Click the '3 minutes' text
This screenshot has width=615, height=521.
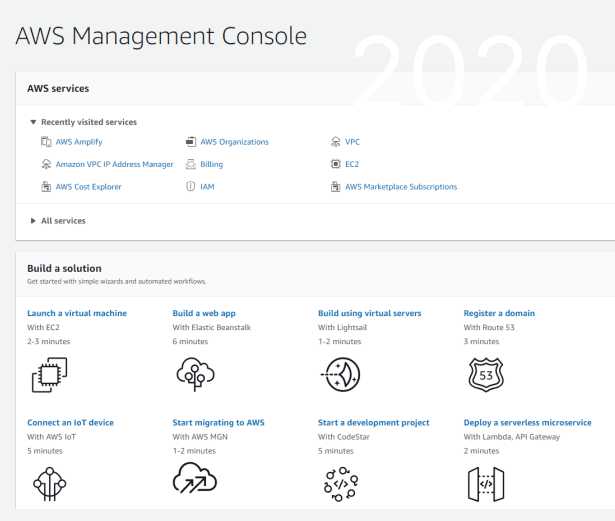pyautogui.click(x=481, y=341)
